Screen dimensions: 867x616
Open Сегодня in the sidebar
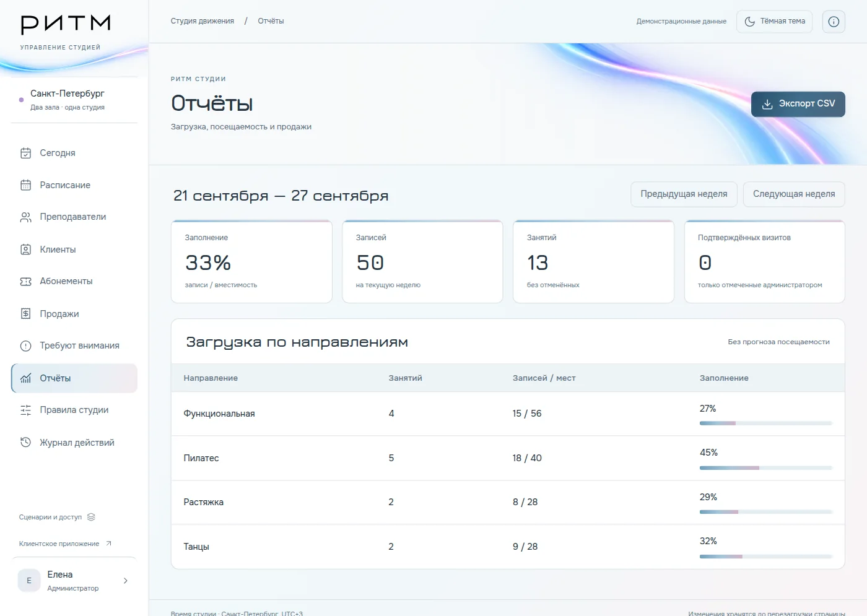(x=74, y=153)
